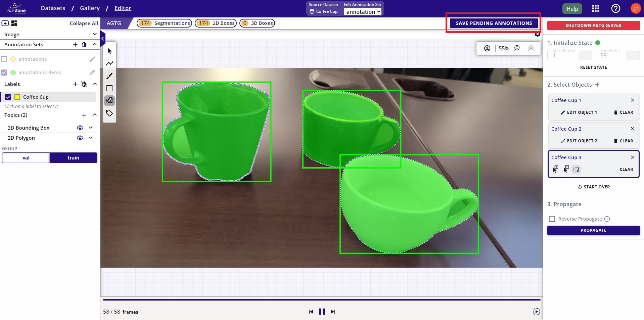Add a new annotation set
The image size is (644, 320).
[75, 44]
